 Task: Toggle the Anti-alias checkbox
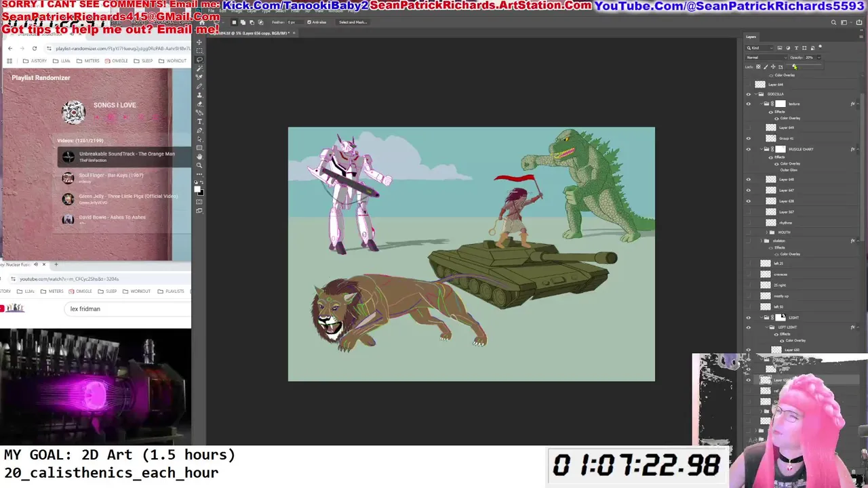309,22
